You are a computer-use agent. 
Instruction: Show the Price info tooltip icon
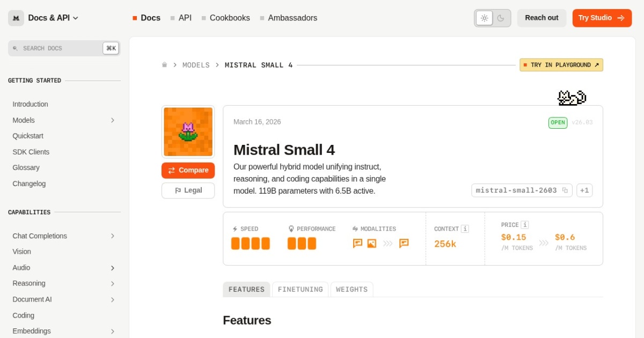click(525, 225)
